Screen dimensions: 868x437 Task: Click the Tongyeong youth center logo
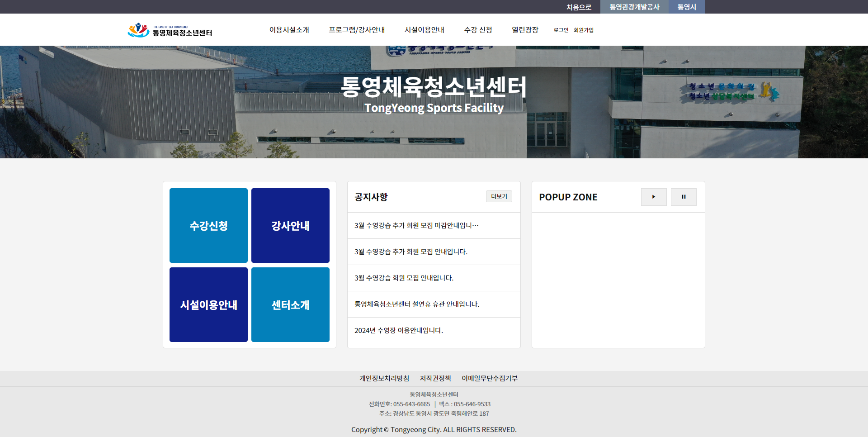tap(170, 30)
